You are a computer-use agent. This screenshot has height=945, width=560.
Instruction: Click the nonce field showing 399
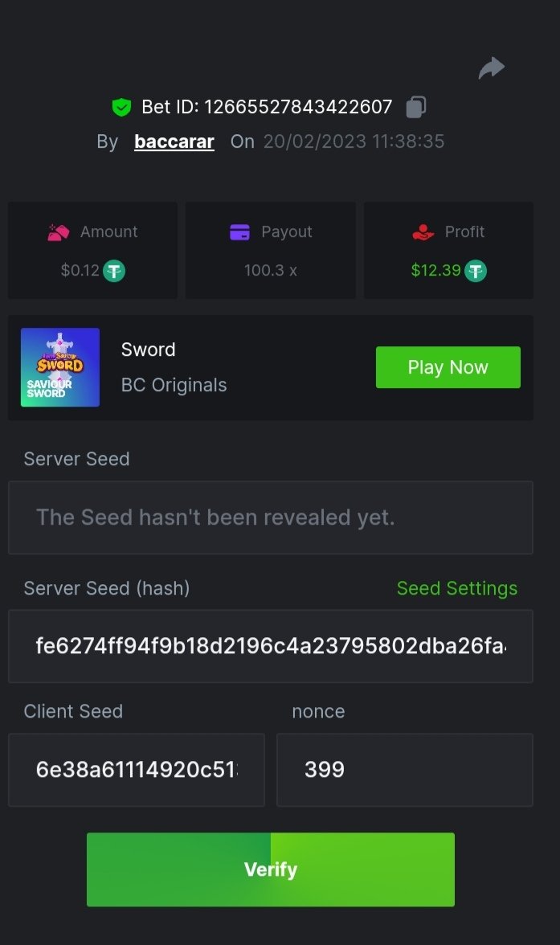404,770
